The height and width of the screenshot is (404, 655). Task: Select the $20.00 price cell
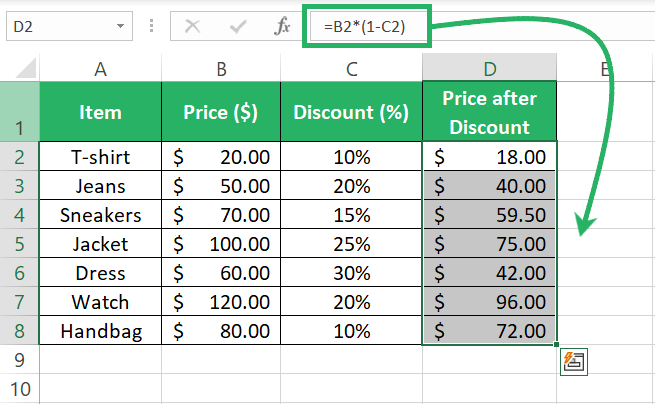point(221,156)
